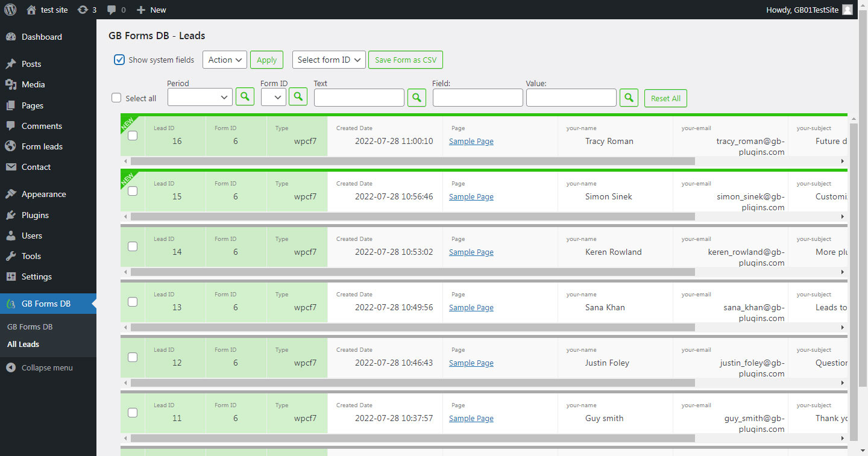Open the Period dropdown
Viewport: 868px width, 456px height.
coord(200,97)
